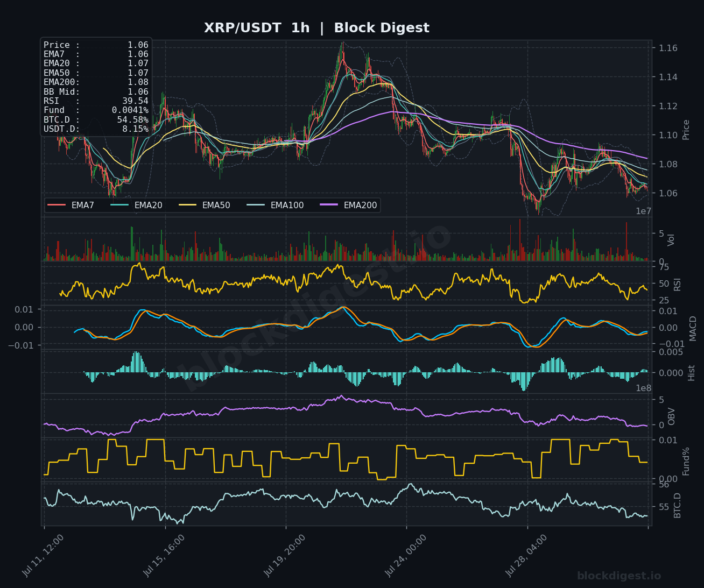The image size is (704, 588).
Task: Click the Fund% axis title
Action: (686, 461)
